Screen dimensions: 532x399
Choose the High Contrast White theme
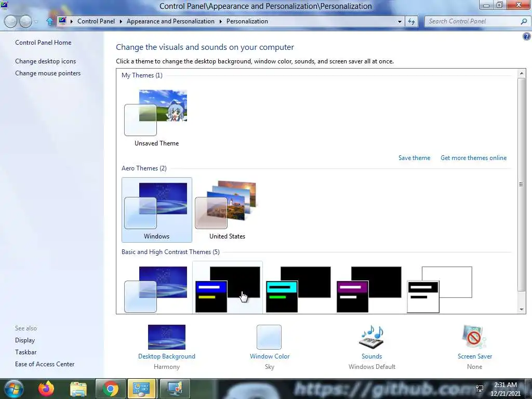[440, 289]
